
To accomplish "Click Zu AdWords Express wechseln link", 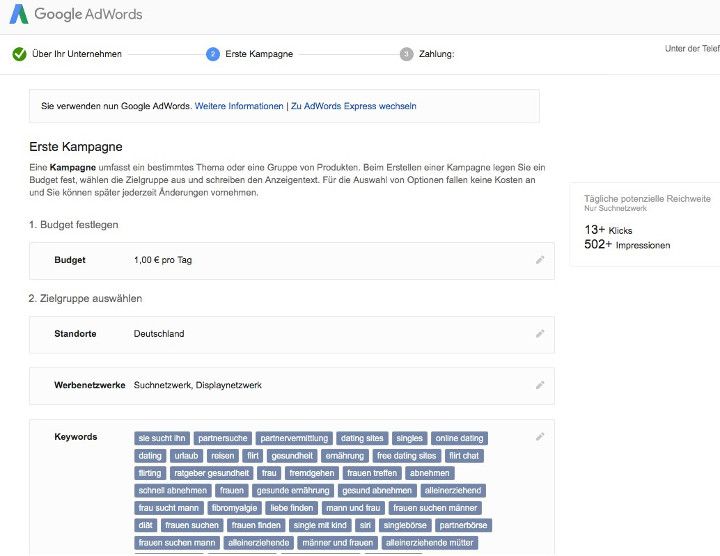I will click(354, 106).
